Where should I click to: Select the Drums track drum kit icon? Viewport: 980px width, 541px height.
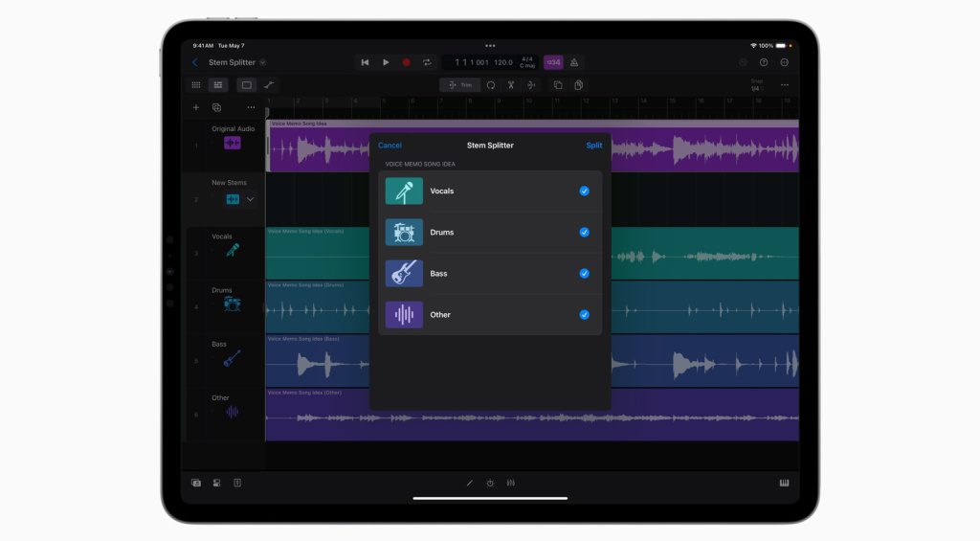233,304
